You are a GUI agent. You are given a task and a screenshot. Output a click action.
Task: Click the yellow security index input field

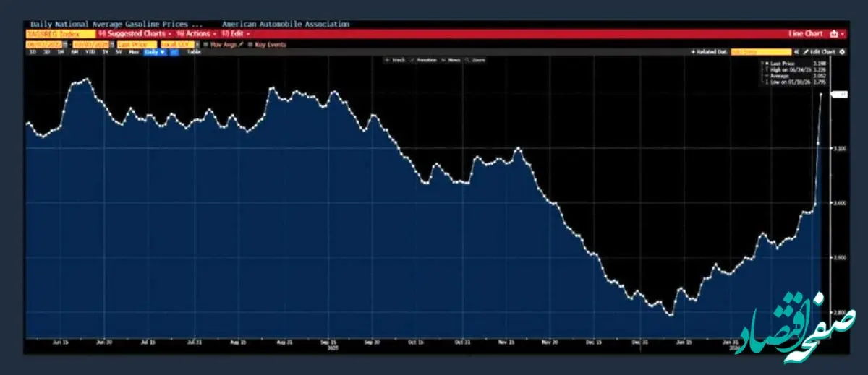coord(60,34)
